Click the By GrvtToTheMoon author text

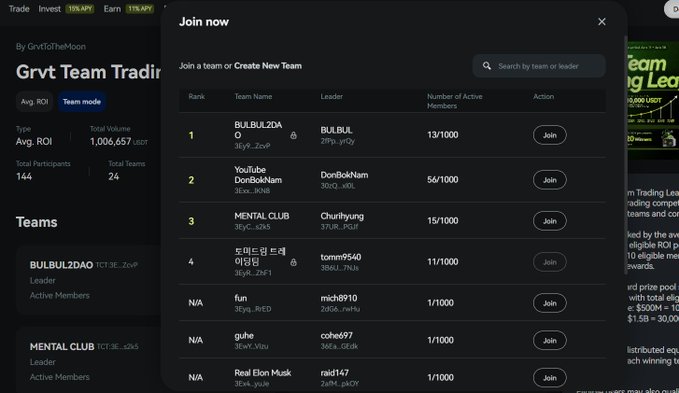click(x=51, y=46)
